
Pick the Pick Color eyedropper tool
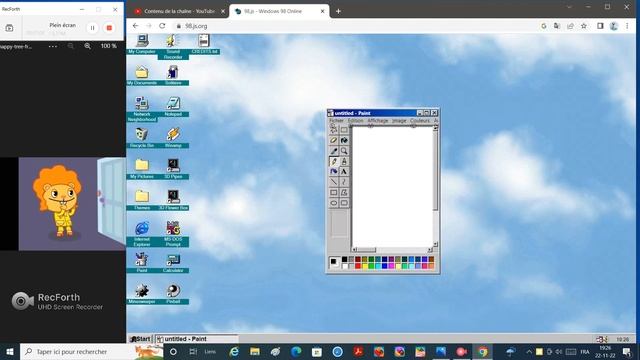click(x=334, y=151)
